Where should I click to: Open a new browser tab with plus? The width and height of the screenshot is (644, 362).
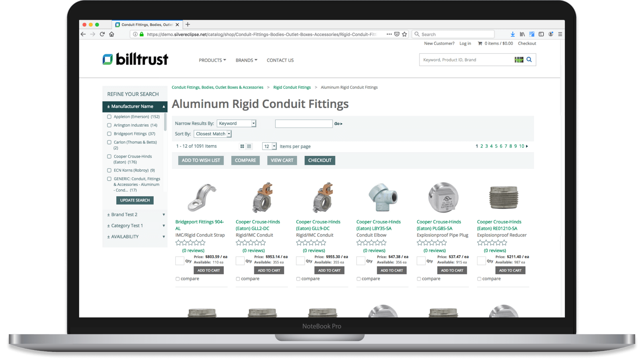tap(188, 24)
